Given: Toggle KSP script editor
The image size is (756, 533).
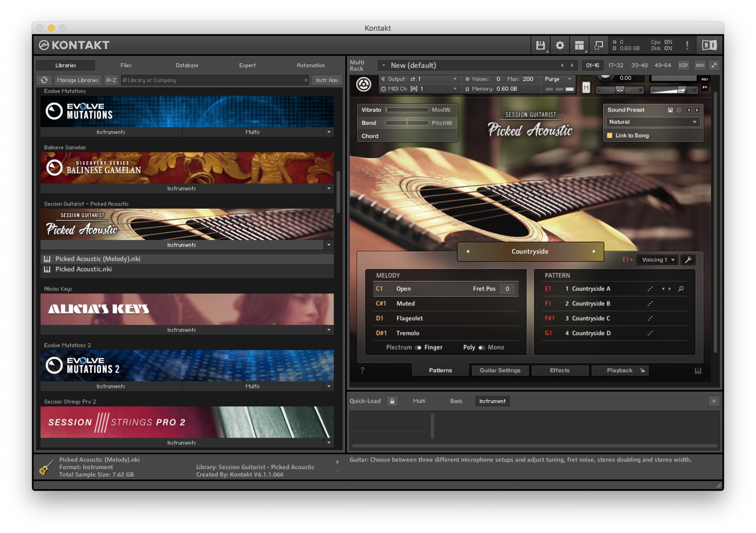Looking at the screenshot, I should point(683,66).
